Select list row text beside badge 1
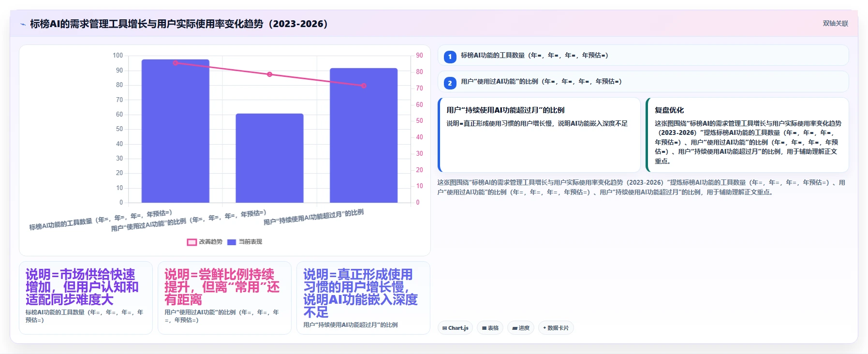Image resolution: width=868 pixels, height=354 pixels. click(x=534, y=56)
